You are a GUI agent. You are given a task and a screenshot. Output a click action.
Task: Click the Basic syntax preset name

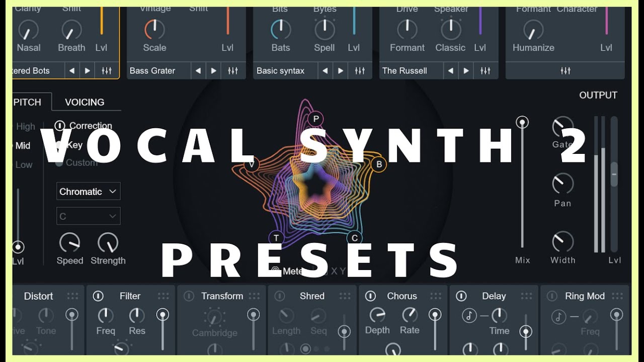click(281, 71)
